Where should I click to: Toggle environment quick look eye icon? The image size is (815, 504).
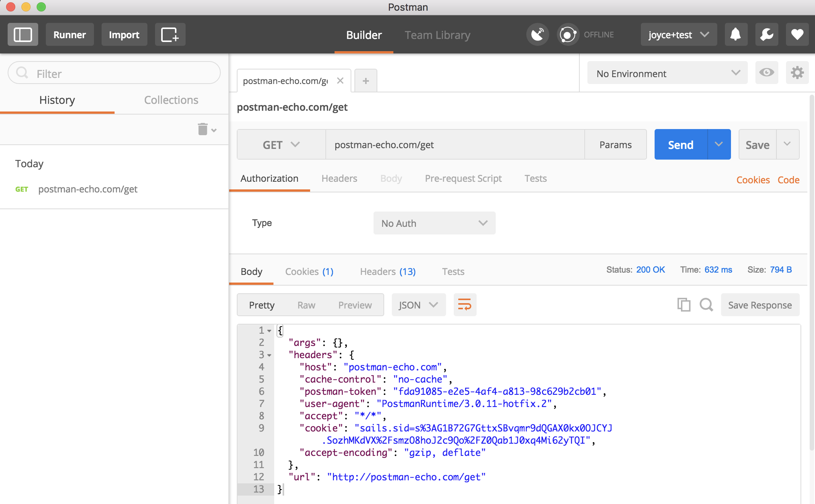click(766, 73)
